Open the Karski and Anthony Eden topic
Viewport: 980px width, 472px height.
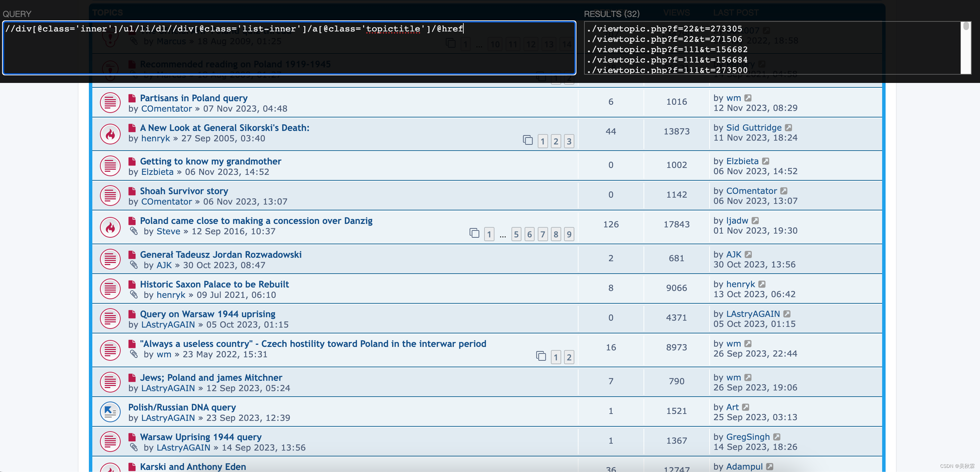pos(193,467)
